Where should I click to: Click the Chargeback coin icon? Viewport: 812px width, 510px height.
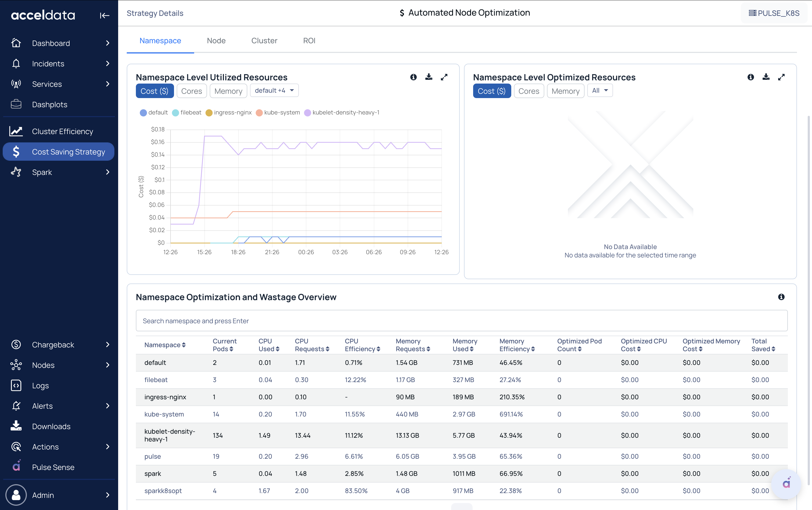point(16,345)
